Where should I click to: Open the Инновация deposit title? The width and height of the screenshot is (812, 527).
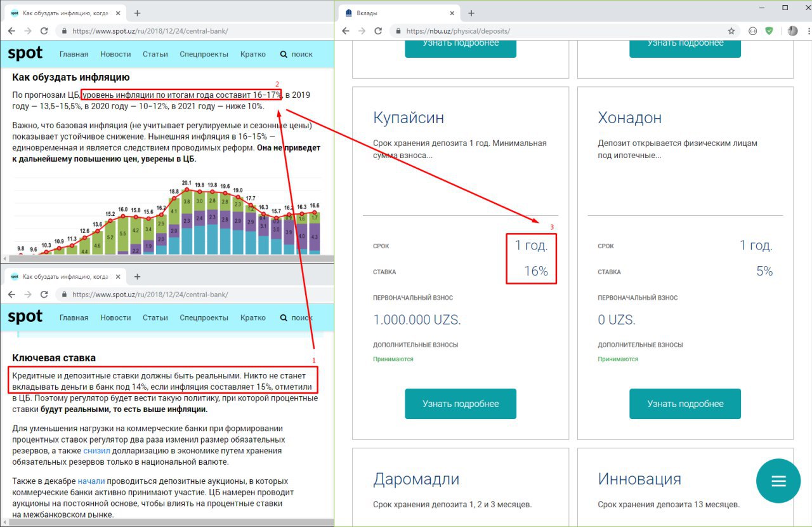pos(639,479)
